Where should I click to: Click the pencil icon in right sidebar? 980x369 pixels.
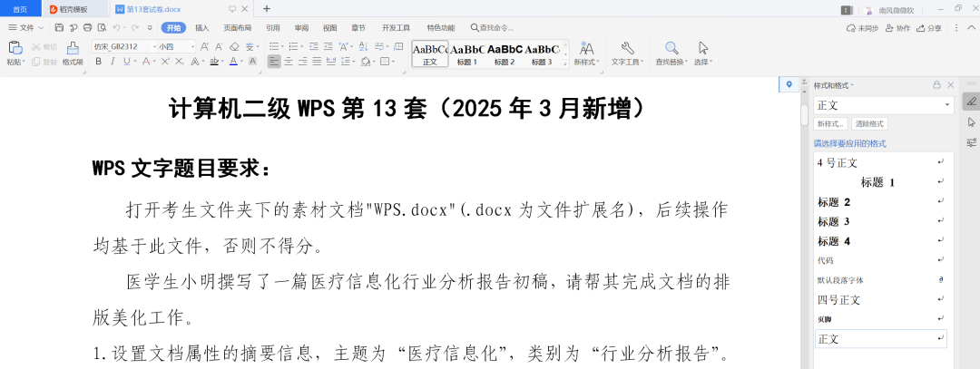tap(971, 101)
